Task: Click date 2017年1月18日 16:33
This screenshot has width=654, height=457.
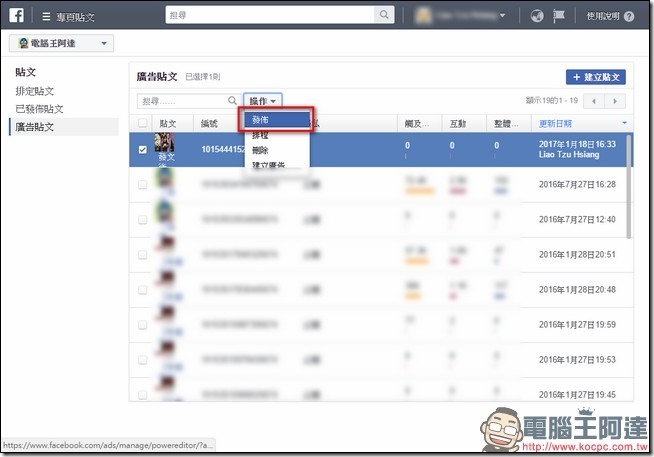Action: tap(577, 144)
